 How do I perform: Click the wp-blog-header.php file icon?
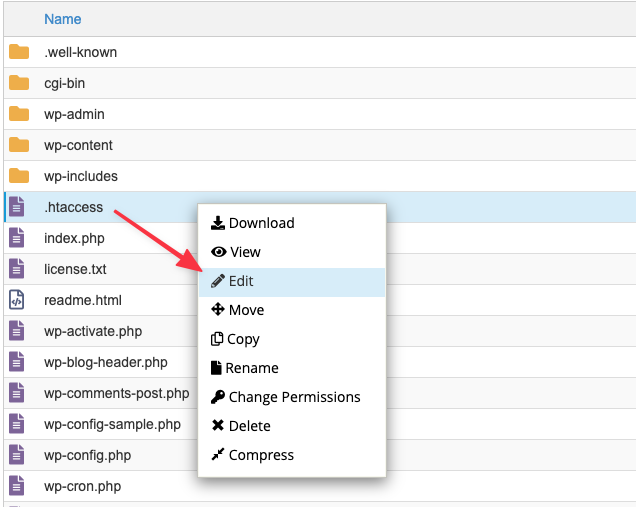tap(17, 362)
